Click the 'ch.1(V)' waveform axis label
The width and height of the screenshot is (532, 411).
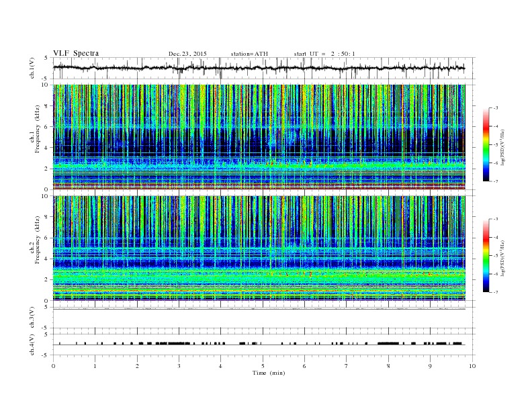click(32, 68)
